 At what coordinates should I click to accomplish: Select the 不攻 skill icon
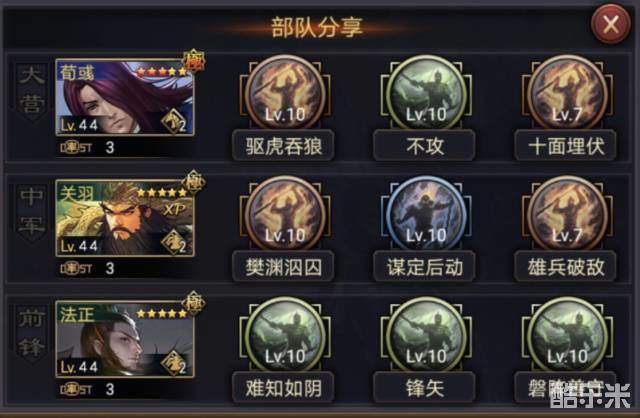pyautogui.click(x=426, y=93)
